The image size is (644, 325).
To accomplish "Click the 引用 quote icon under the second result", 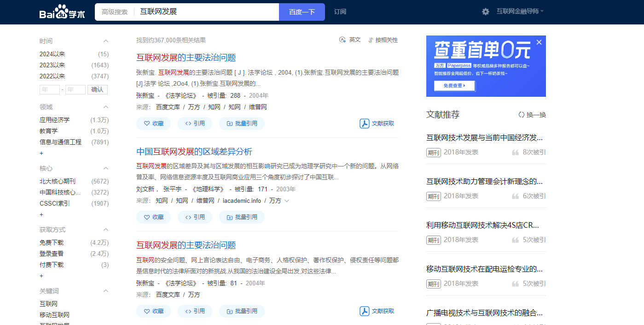I will click(x=188, y=217).
